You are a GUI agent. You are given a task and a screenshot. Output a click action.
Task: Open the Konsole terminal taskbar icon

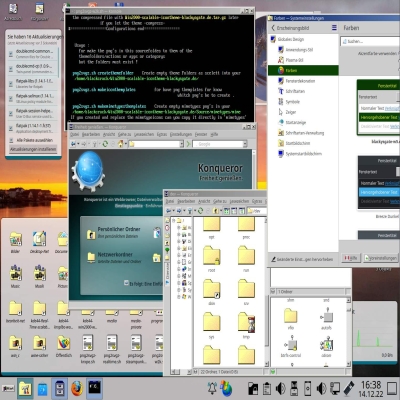[x=95, y=388]
